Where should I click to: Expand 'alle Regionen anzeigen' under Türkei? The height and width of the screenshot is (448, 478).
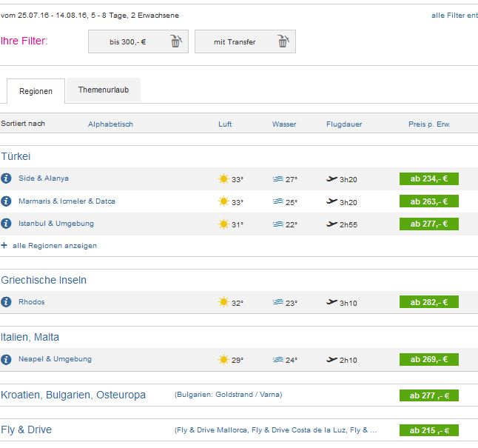coord(55,245)
